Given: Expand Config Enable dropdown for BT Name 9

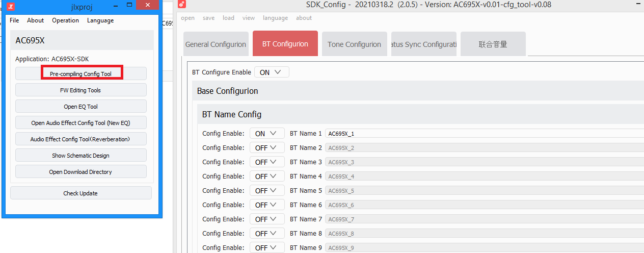Looking at the screenshot, I should [x=267, y=248].
